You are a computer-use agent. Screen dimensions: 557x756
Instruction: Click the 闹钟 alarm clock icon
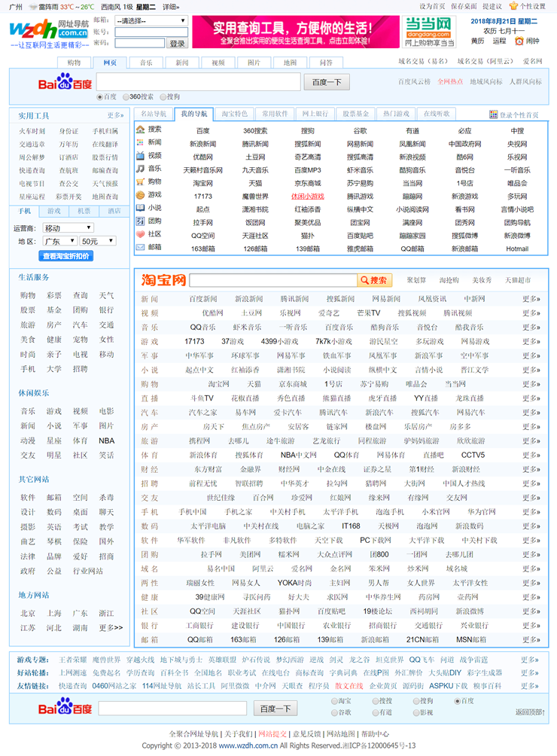[x=519, y=41]
